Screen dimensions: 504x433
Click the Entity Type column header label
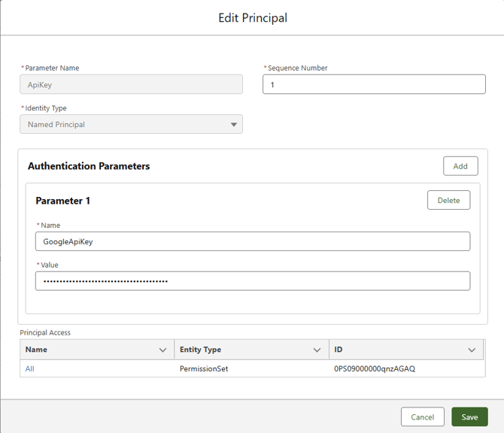pos(200,350)
